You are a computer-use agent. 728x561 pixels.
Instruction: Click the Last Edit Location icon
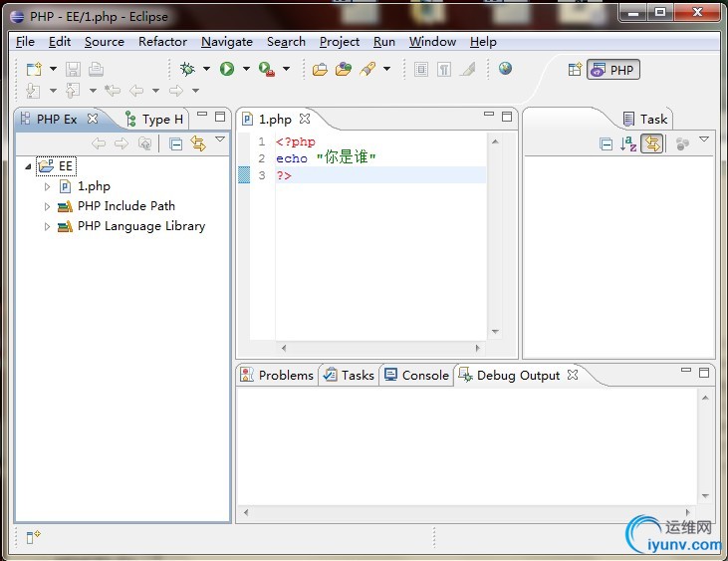[x=113, y=90]
